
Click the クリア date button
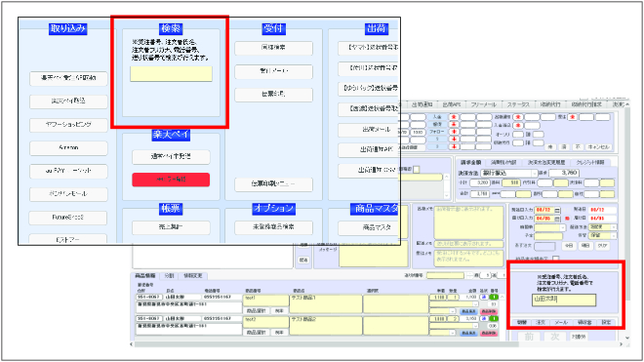click(x=602, y=246)
